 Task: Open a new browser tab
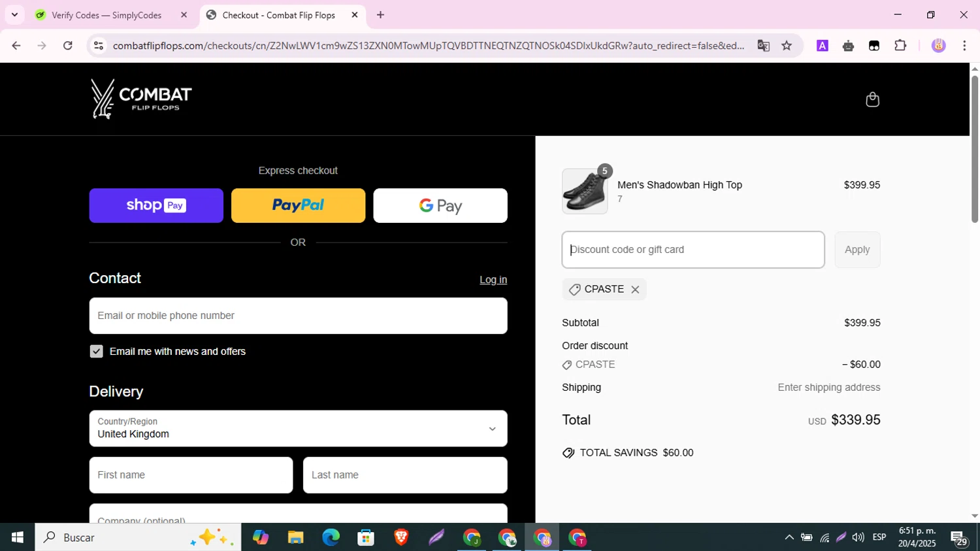click(x=380, y=15)
